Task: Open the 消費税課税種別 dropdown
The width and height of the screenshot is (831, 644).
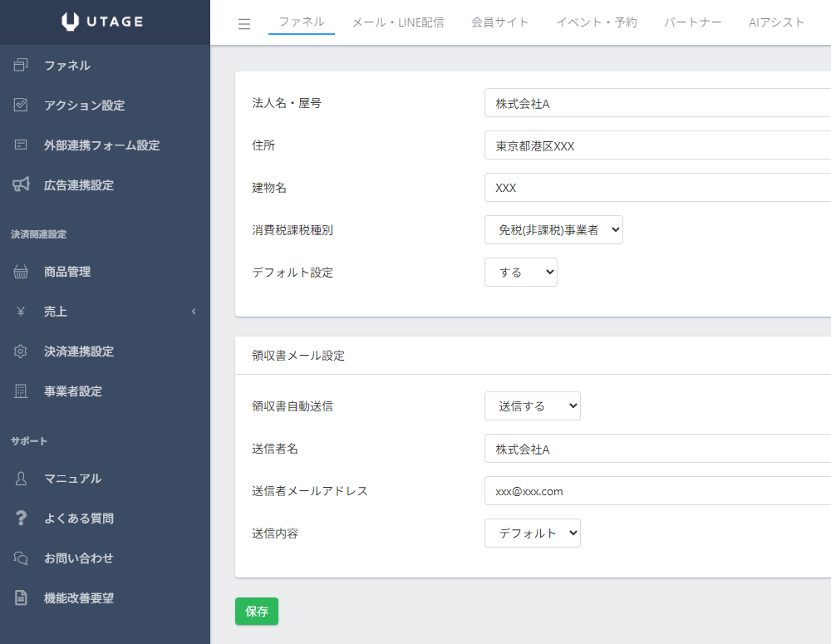Action: pos(553,230)
